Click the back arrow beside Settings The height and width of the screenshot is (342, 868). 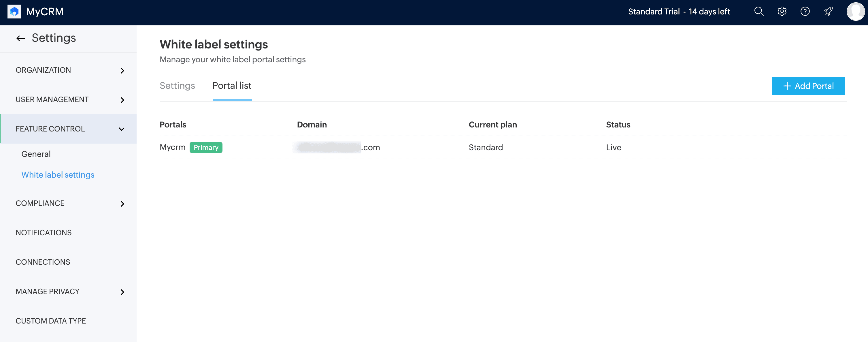point(21,38)
